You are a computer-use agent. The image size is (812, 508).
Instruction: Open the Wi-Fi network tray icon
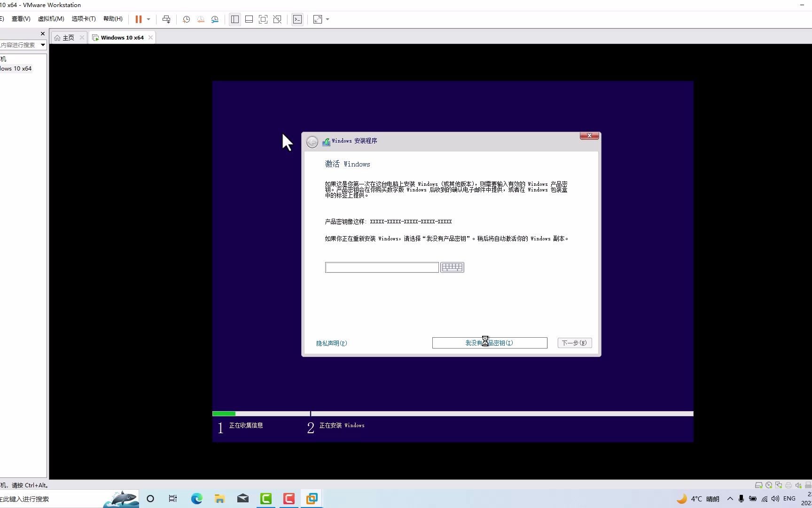(765, 499)
